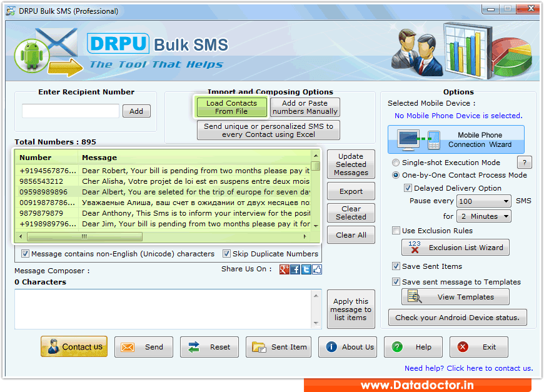Select the row for Dear Anthony message
This screenshot has width=544, height=392.
point(163,213)
